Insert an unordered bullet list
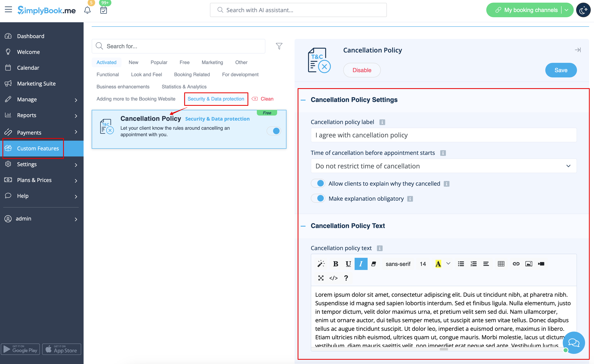 (461, 264)
